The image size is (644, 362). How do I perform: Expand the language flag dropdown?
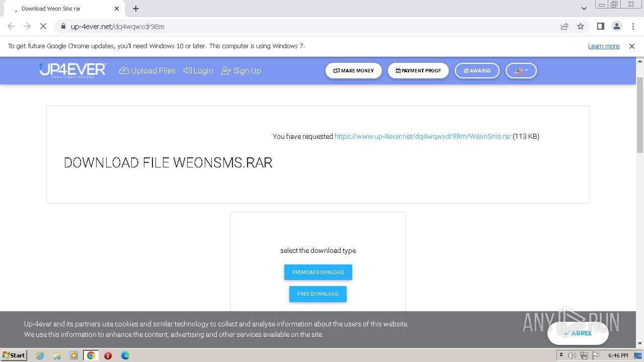pos(521,70)
